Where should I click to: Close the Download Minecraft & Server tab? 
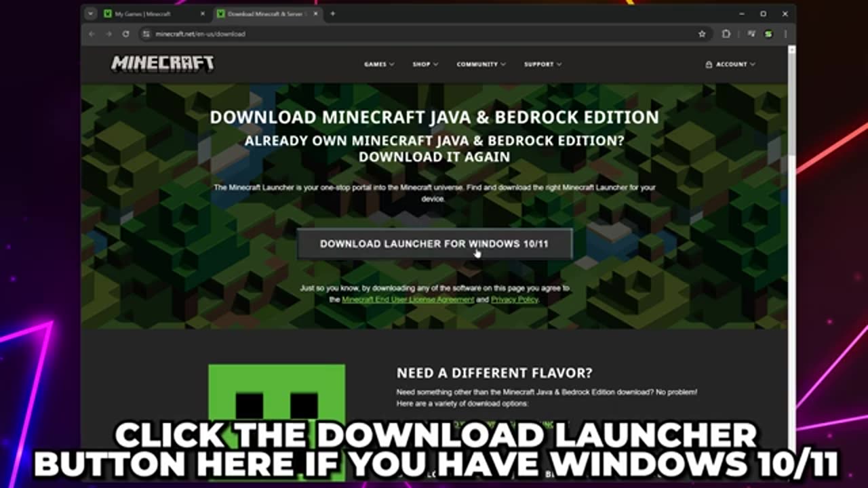tap(315, 14)
